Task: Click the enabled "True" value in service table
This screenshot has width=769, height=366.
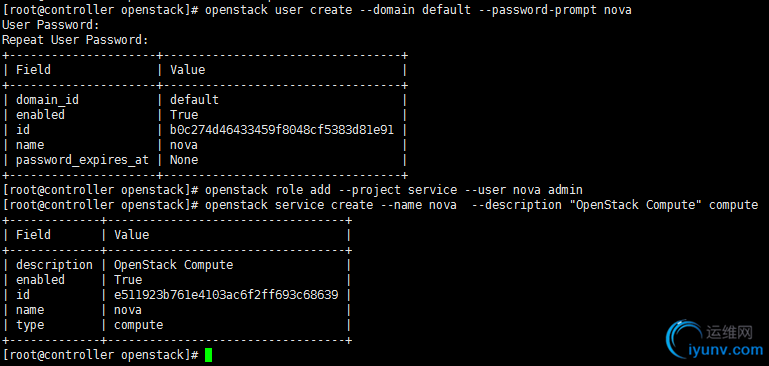Action: (128, 280)
